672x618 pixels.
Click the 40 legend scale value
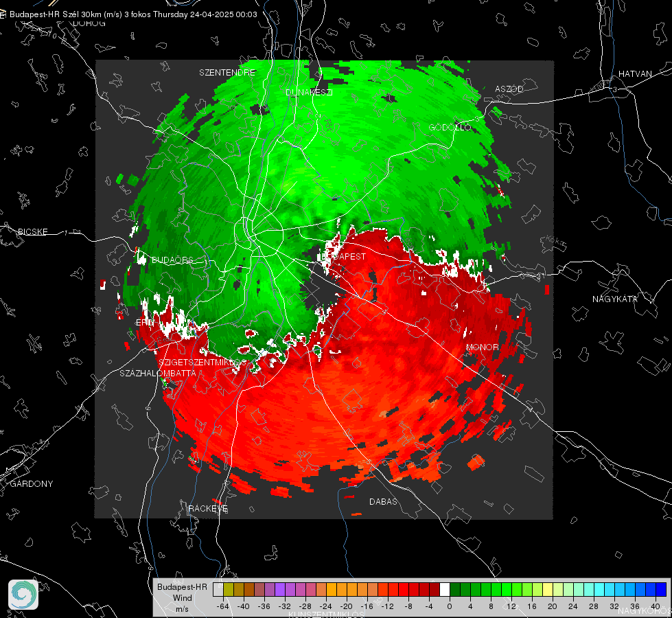[x=655, y=606]
